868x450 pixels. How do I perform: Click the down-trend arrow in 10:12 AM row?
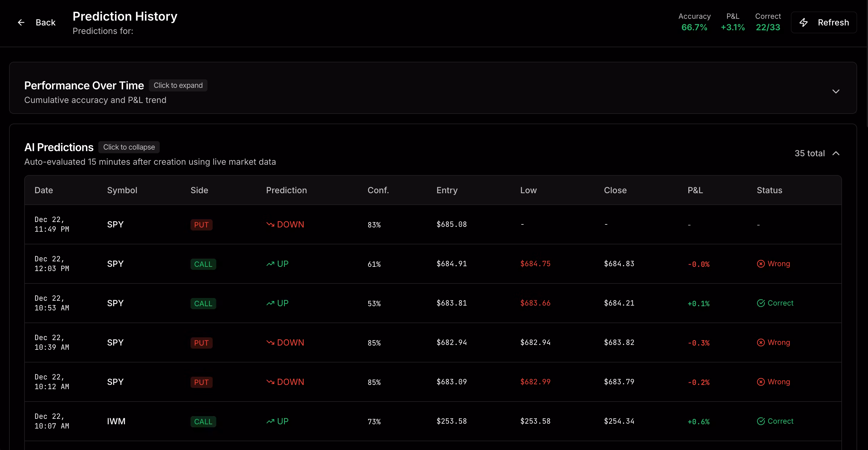pyautogui.click(x=270, y=382)
